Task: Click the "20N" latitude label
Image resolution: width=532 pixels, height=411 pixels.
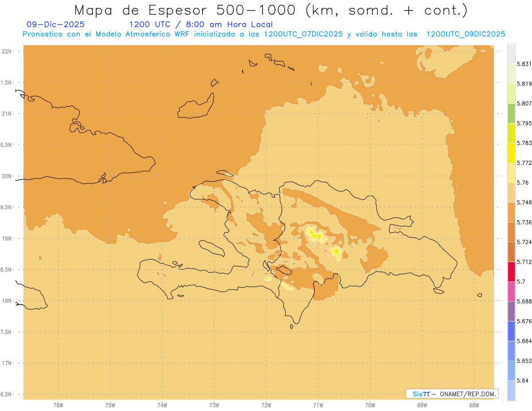Action: click(x=7, y=176)
